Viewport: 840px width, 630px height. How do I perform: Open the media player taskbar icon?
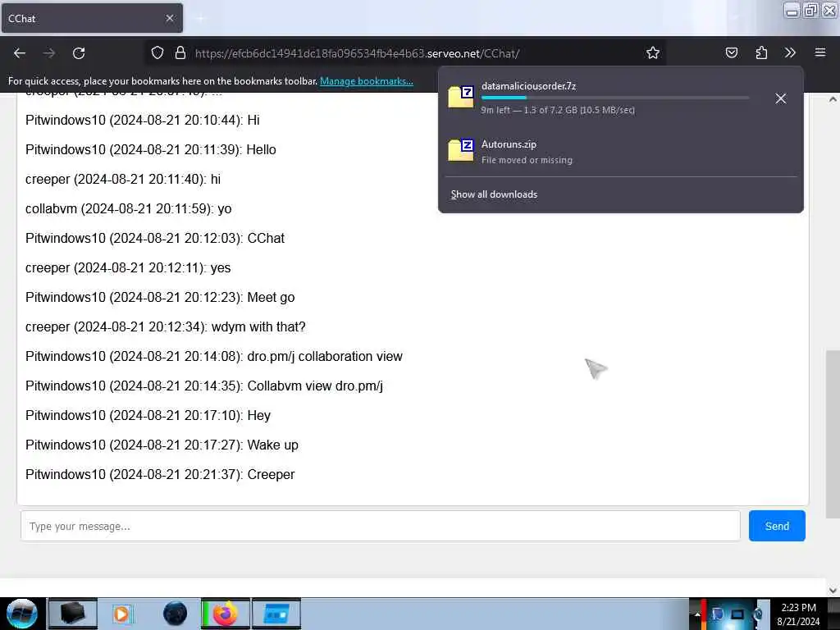123,614
